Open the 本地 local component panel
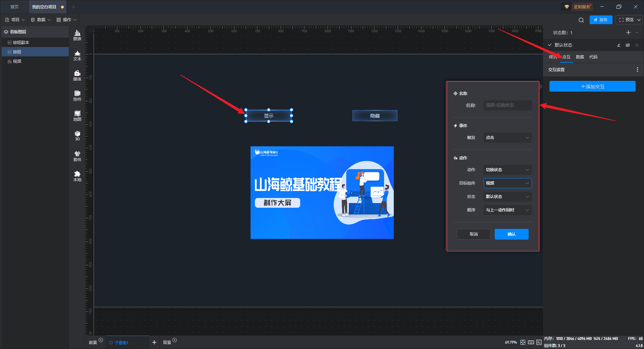 [77, 176]
